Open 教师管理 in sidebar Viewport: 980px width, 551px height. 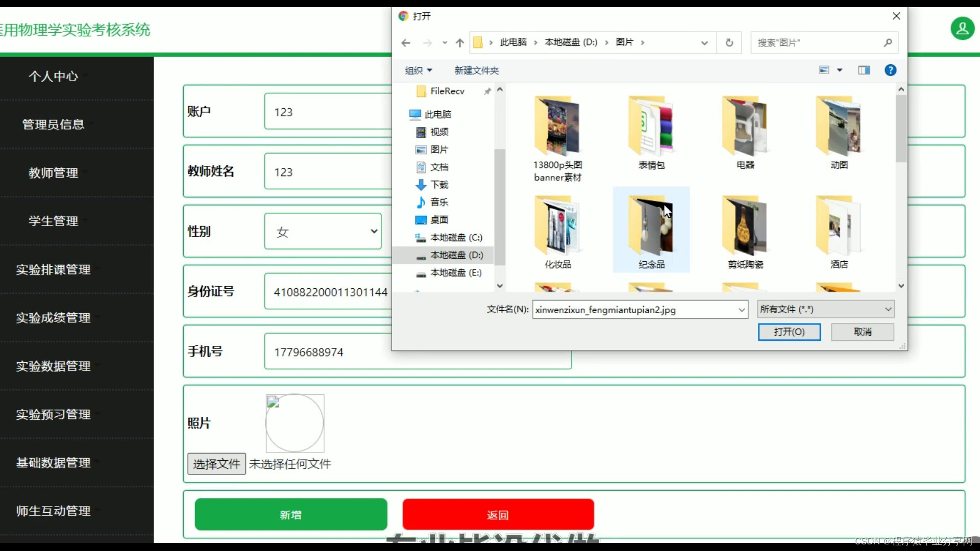point(53,173)
